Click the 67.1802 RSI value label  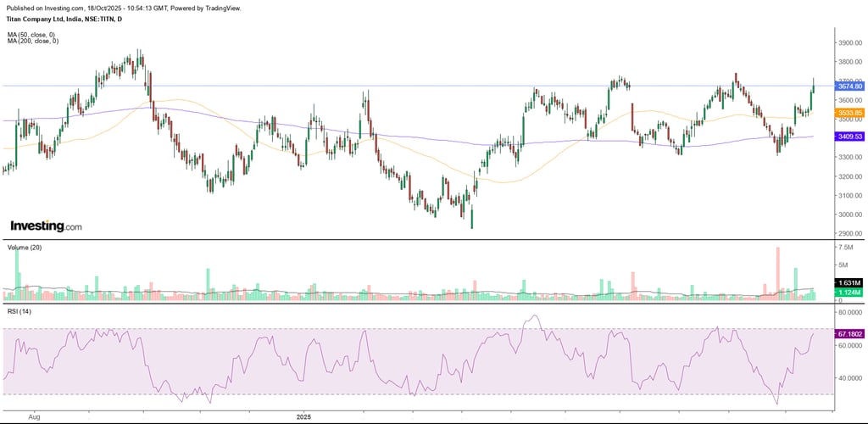[x=851, y=334]
